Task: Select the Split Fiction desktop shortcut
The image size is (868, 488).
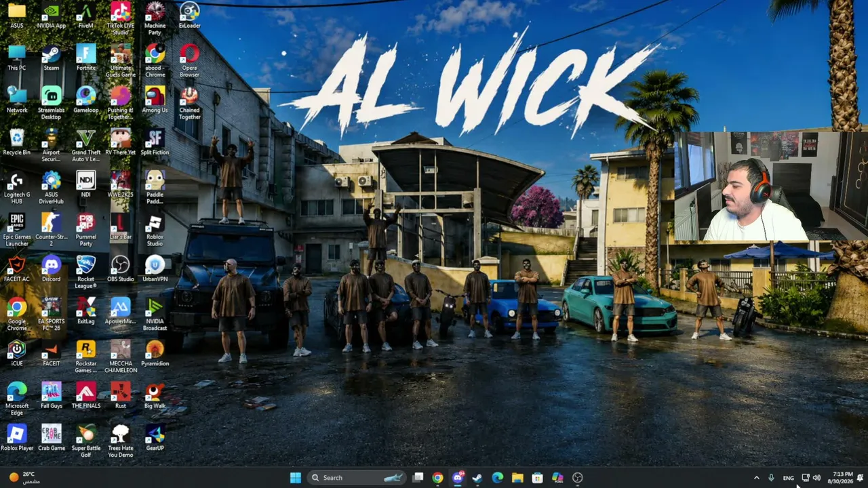Action: (x=155, y=143)
